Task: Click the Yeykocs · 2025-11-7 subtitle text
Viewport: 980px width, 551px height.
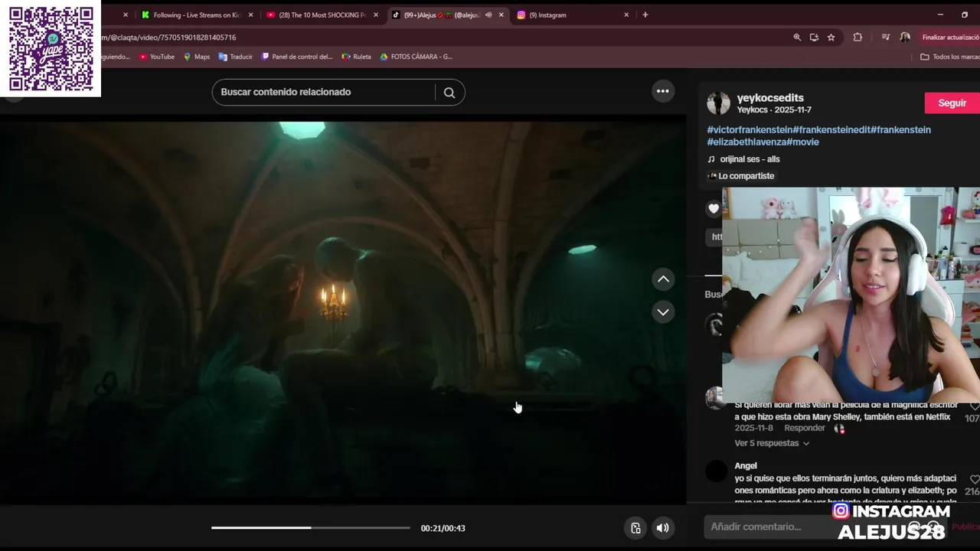Action: 774,110
